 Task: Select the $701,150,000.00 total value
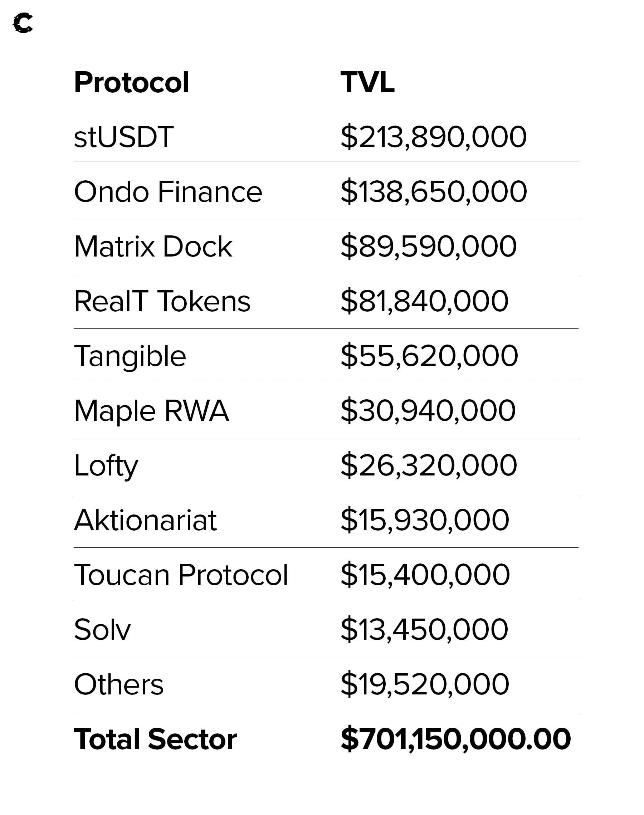tap(455, 739)
